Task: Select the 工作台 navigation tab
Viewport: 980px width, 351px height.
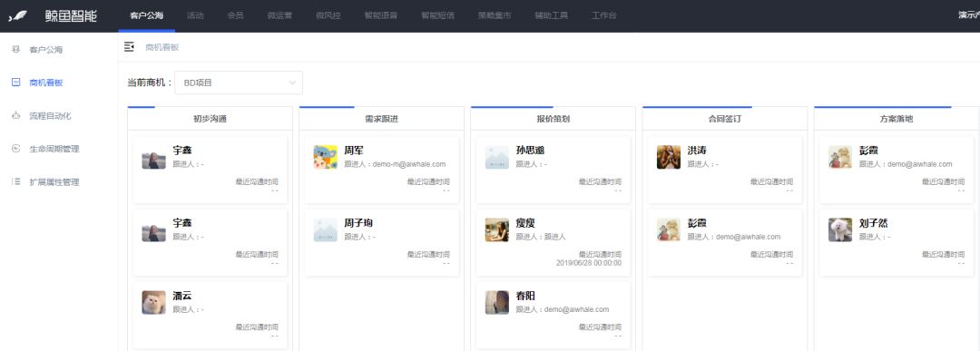Action: point(603,15)
